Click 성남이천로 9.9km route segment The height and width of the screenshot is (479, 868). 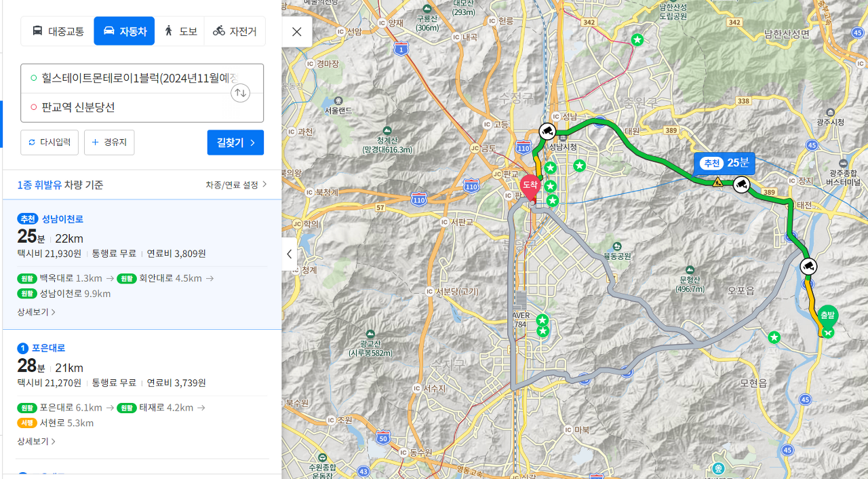point(64,294)
